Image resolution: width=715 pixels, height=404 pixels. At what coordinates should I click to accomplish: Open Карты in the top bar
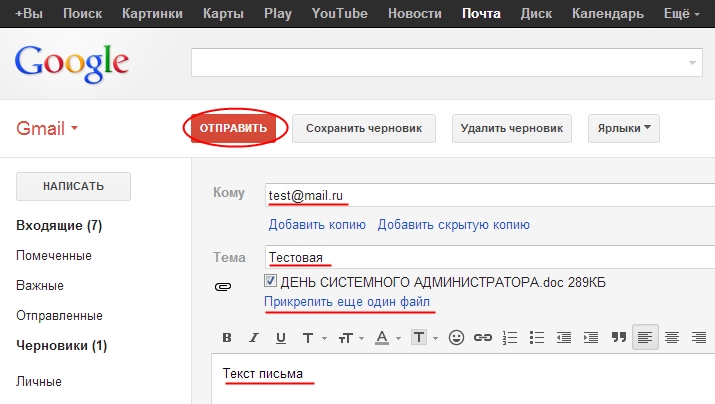point(223,14)
